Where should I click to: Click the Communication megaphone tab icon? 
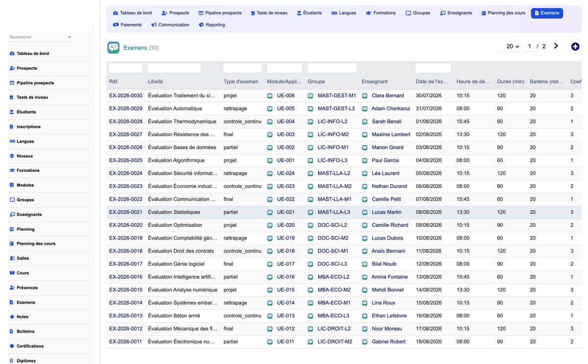[154, 24]
